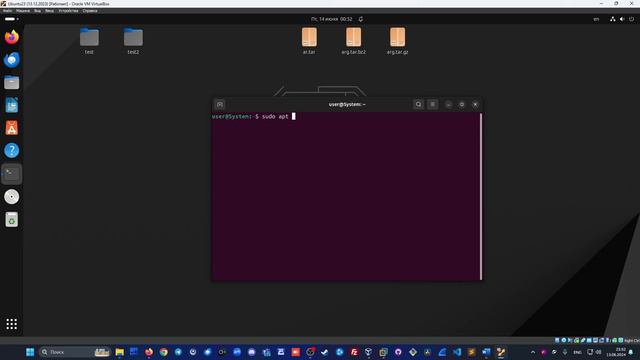Image resolution: width=640 pixels, height=360 pixels.
Task: Open Discord from the Windows taskbar
Action: point(252,352)
